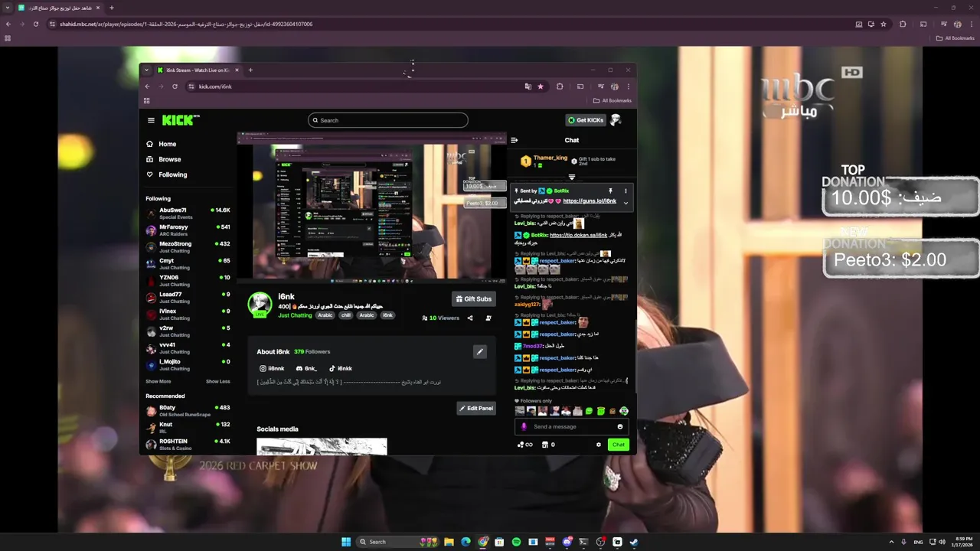
Task: Click the KICKs shop icon showing 0
Action: (x=548, y=445)
